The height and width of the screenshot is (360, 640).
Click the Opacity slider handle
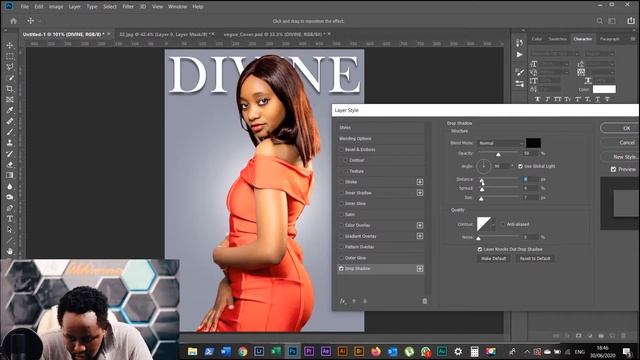coord(498,155)
